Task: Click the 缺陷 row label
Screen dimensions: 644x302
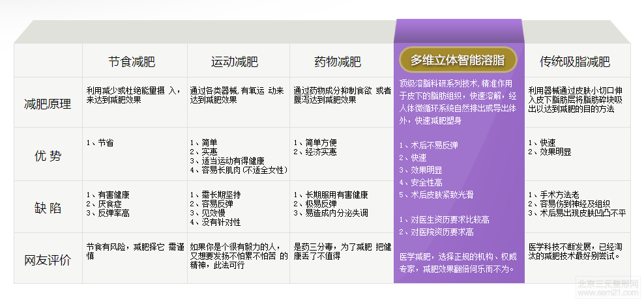Action: pos(48,208)
